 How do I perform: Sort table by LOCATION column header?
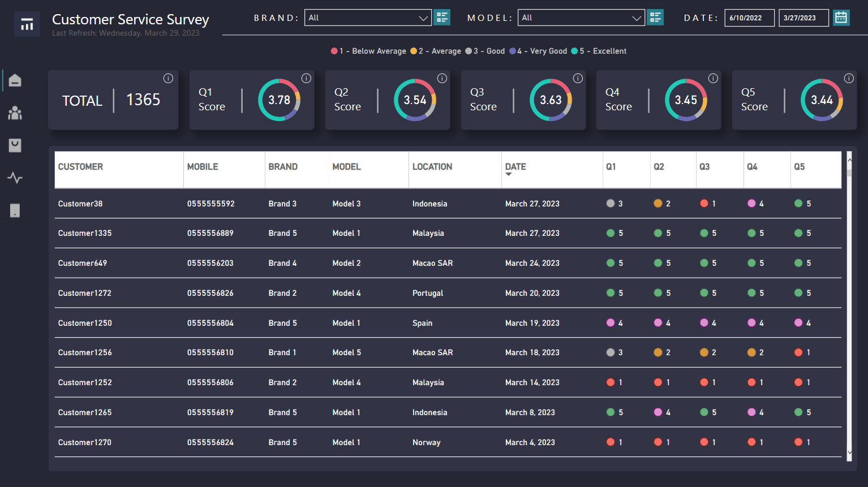[432, 167]
